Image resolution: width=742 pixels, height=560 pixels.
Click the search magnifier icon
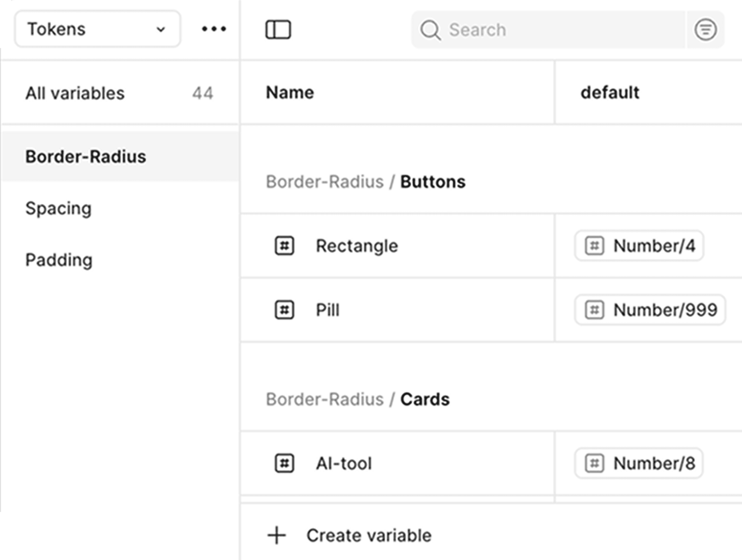430,30
